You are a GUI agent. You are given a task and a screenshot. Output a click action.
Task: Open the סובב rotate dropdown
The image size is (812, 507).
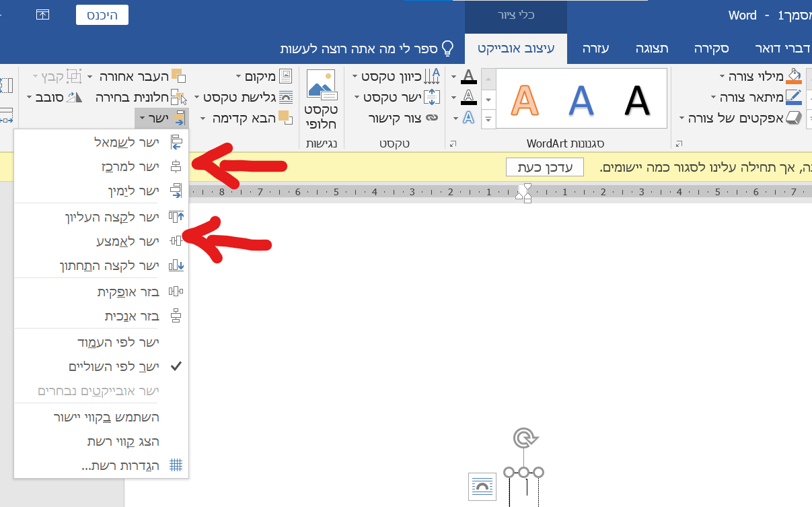pyautogui.click(x=54, y=97)
